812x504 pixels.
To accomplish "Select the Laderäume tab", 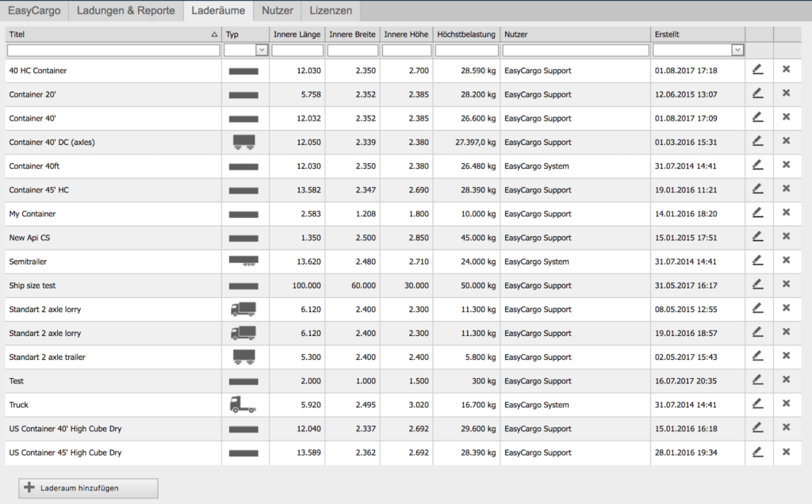I will click(x=218, y=10).
